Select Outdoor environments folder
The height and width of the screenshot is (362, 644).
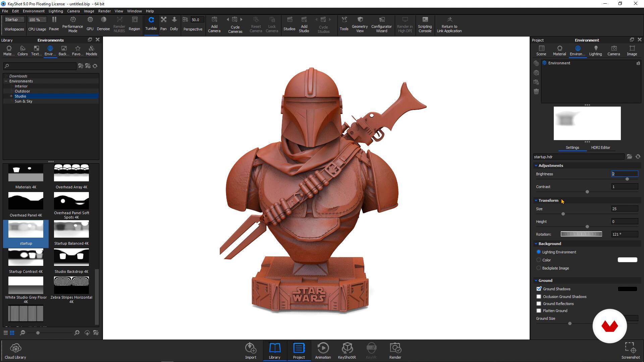[x=22, y=91]
